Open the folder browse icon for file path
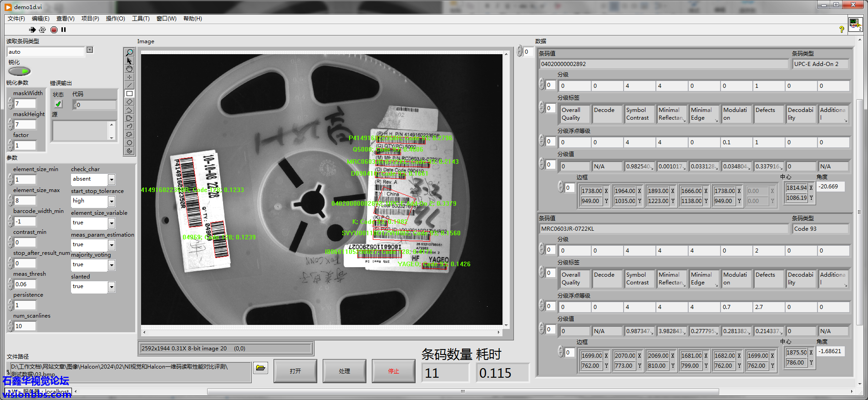 (260, 368)
